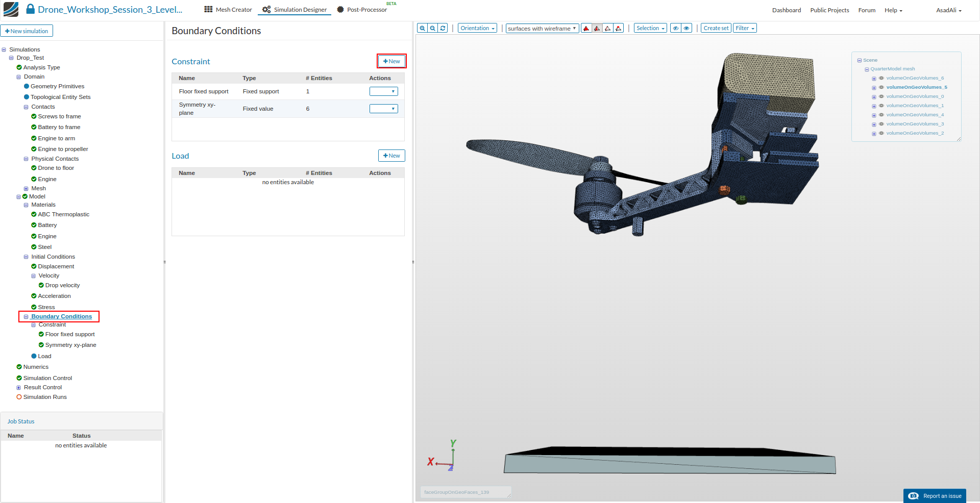The height and width of the screenshot is (503, 980).
Task: Toggle visibility of volumeOnGeoVolumes_5
Action: coord(881,87)
